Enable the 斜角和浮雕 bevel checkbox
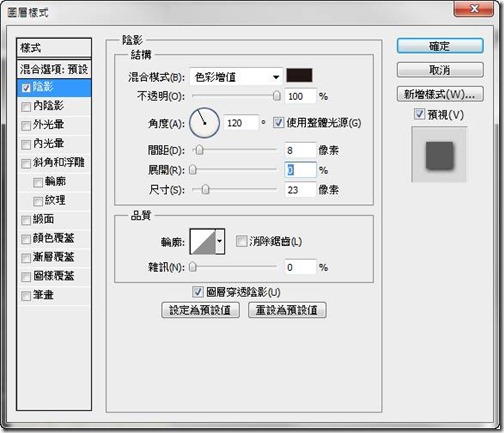This screenshot has height=433, width=504. [26, 164]
